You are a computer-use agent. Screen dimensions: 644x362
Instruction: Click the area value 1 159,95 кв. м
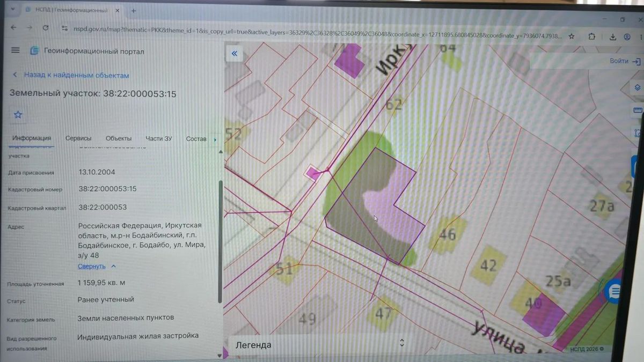click(x=102, y=283)
